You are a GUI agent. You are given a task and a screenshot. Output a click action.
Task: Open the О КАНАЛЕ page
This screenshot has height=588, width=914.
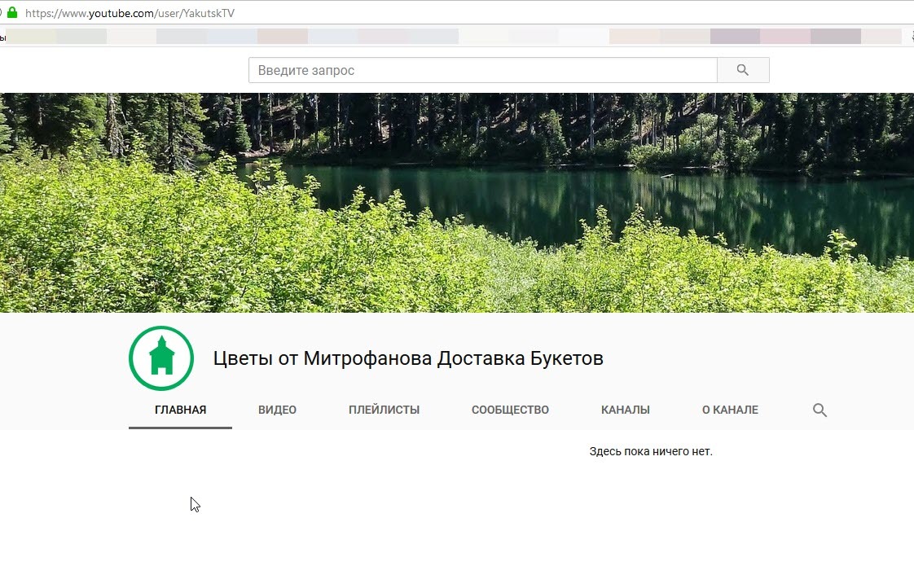pyautogui.click(x=729, y=410)
